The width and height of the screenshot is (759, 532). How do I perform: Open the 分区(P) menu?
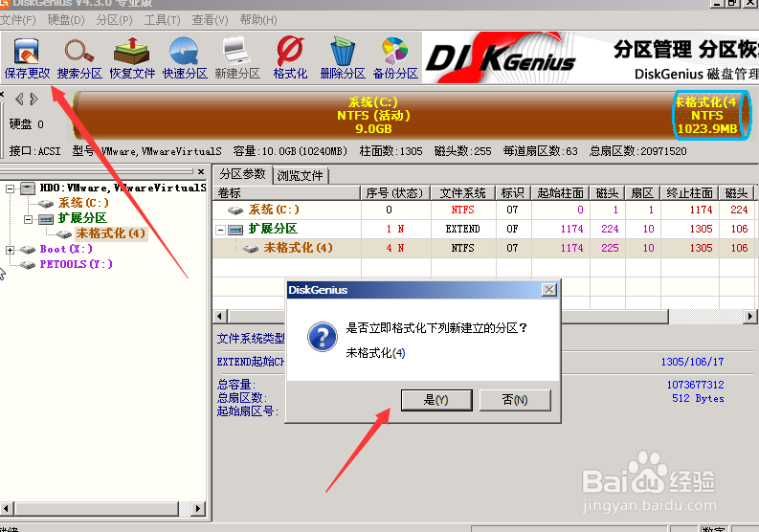pos(114,20)
